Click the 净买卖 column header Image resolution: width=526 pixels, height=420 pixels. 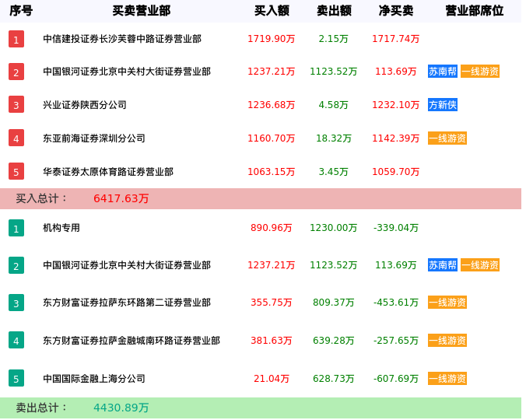pos(396,11)
